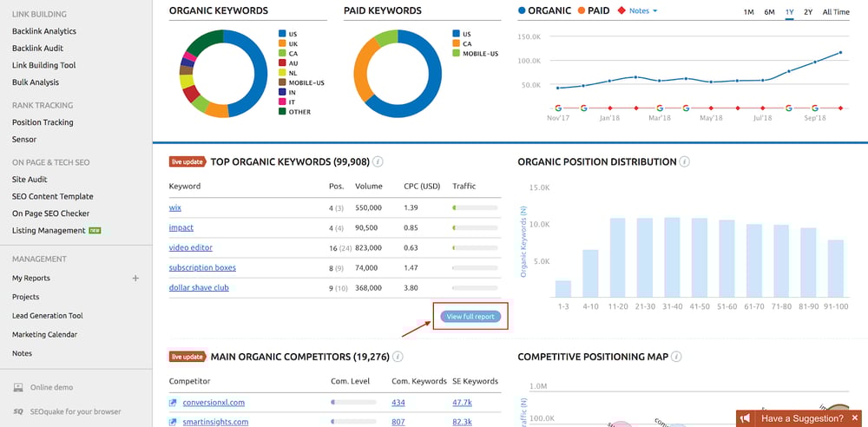The image size is (868, 427).
Task: Click external link icon beside conversionxl.com
Action: [174, 403]
